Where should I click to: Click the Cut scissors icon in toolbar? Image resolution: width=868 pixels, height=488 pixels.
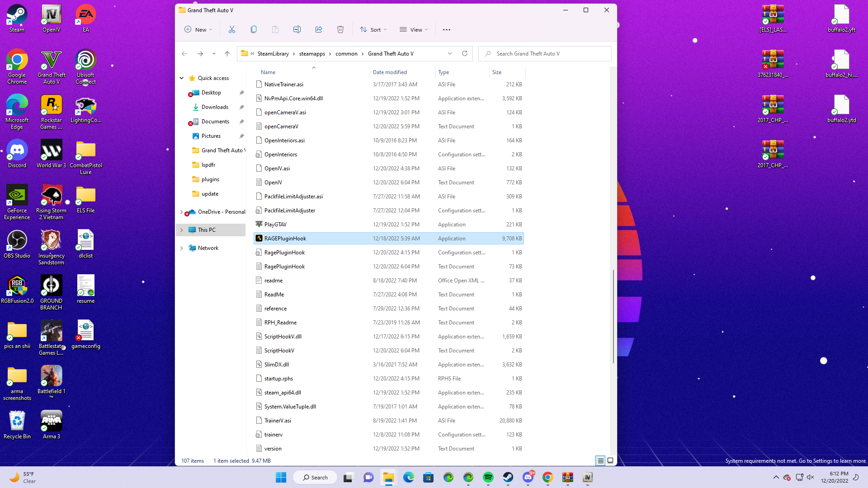point(232,30)
